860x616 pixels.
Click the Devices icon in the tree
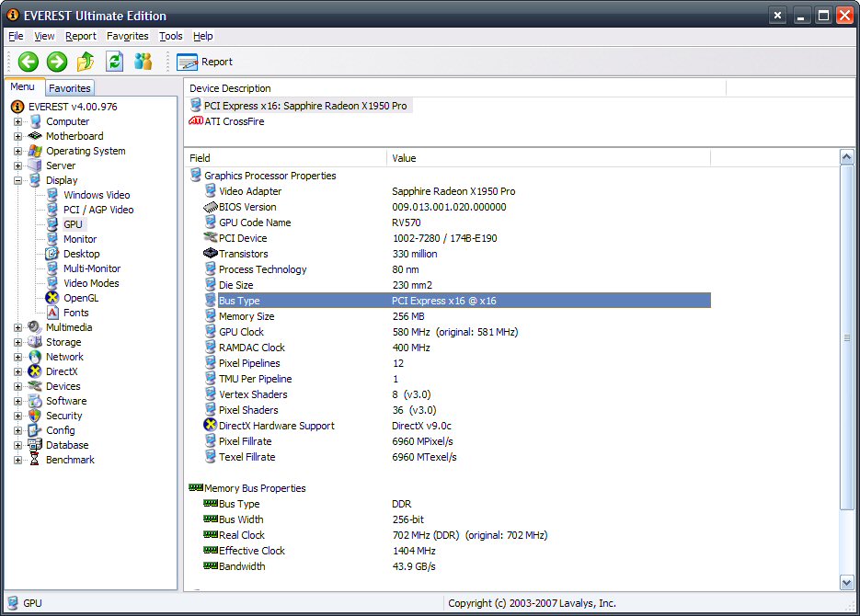tap(35, 386)
